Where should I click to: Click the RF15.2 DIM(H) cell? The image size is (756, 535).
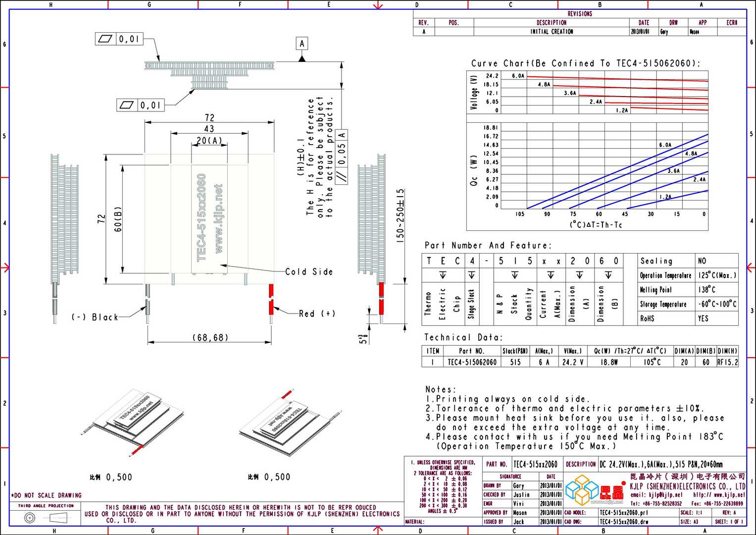727,362
